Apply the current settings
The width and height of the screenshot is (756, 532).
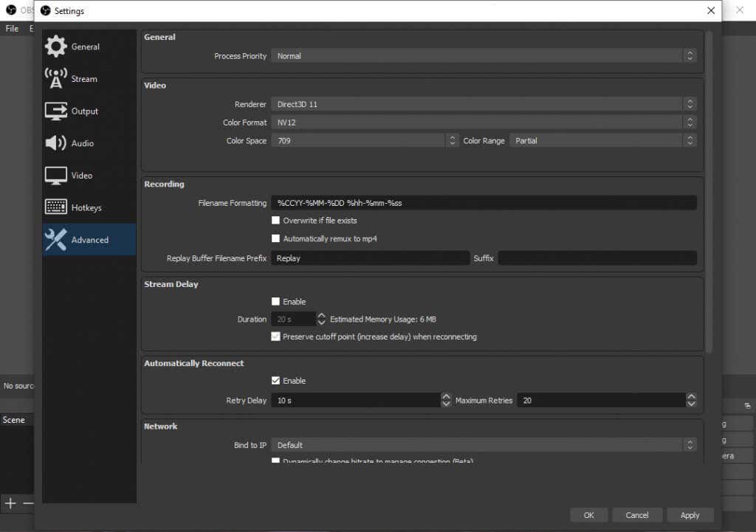click(x=690, y=515)
